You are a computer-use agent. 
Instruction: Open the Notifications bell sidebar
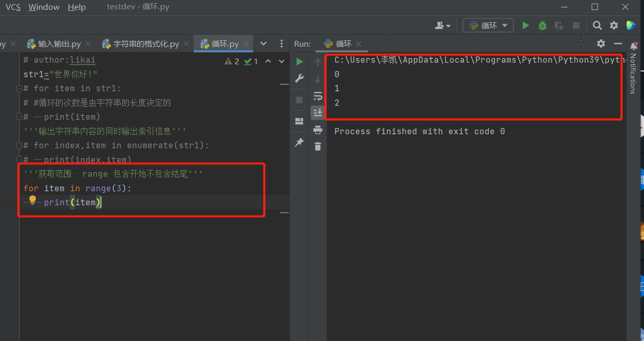pyautogui.click(x=634, y=46)
